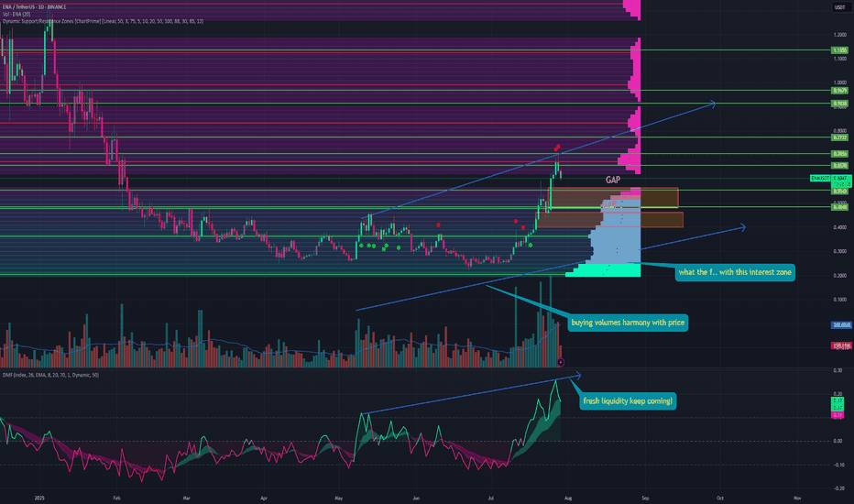854x504 pixels.
Task: Open the USDT currency selector on price axis
Action: click(840, 7)
